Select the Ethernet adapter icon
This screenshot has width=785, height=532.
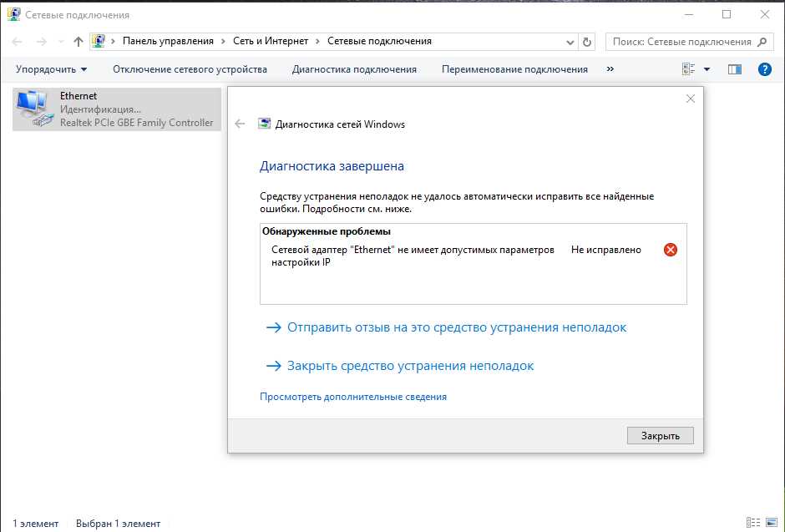pyautogui.click(x=33, y=109)
